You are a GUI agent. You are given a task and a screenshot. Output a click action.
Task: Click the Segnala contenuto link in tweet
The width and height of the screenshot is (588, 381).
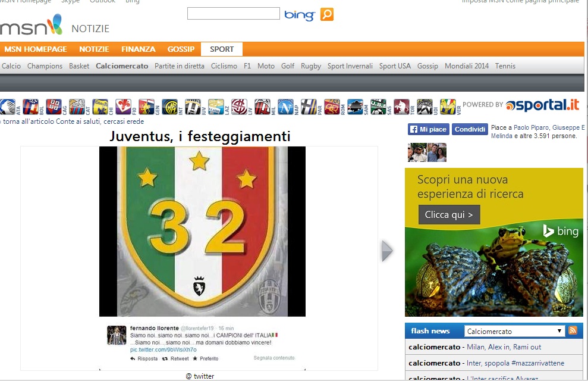pos(274,358)
